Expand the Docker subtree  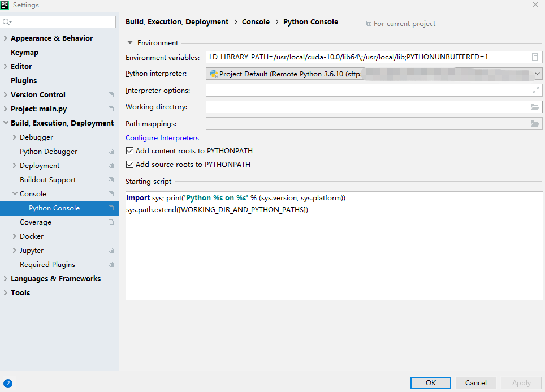pyautogui.click(x=14, y=236)
